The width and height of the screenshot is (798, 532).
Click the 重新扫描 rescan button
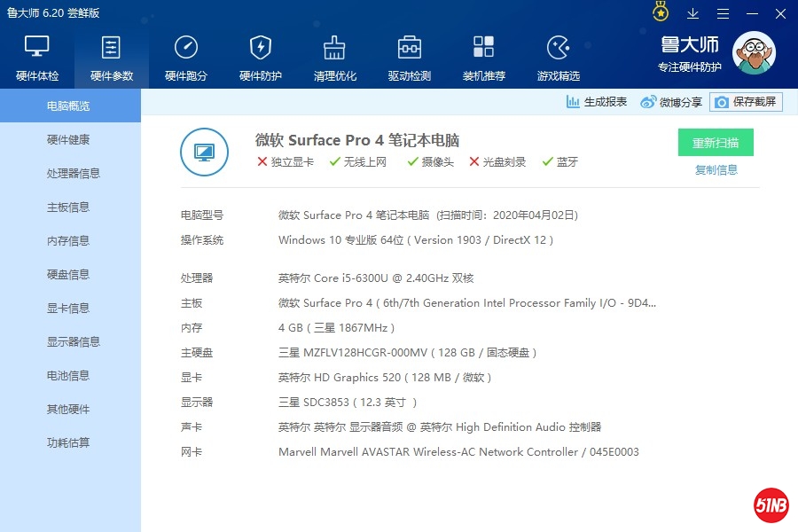pyautogui.click(x=716, y=143)
